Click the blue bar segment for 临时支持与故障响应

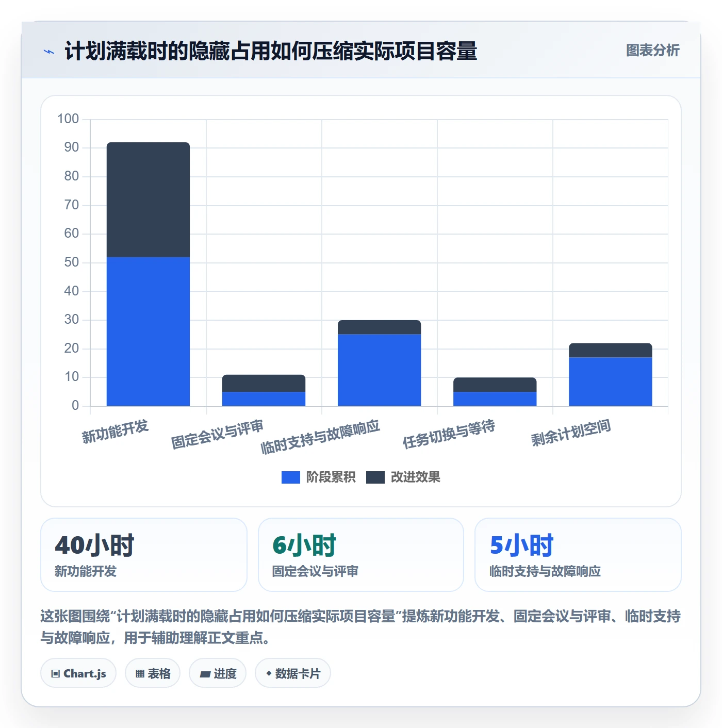tap(379, 370)
